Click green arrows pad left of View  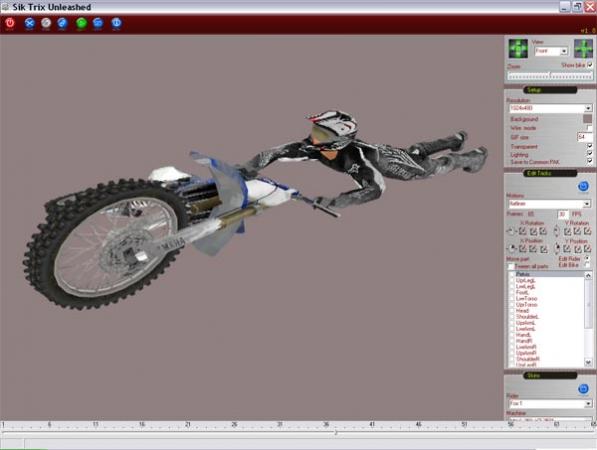click(518, 49)
